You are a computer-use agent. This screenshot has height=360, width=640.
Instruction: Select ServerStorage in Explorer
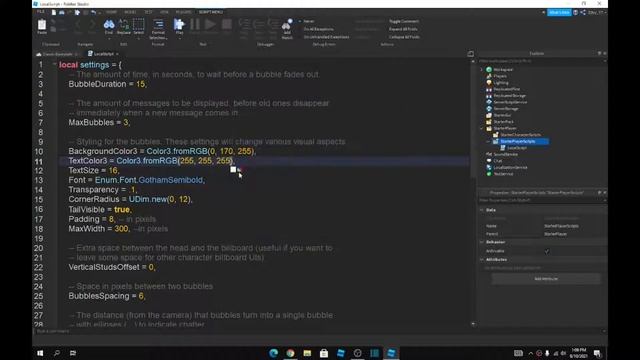[x=506, y=109]
